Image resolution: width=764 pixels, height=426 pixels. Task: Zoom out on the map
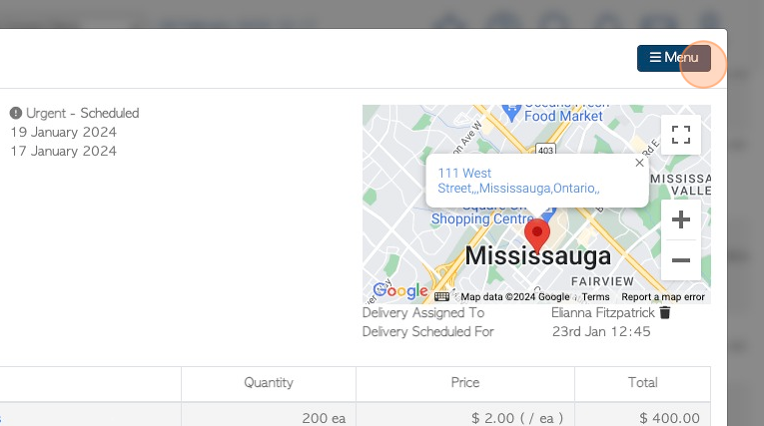point(681,260)
